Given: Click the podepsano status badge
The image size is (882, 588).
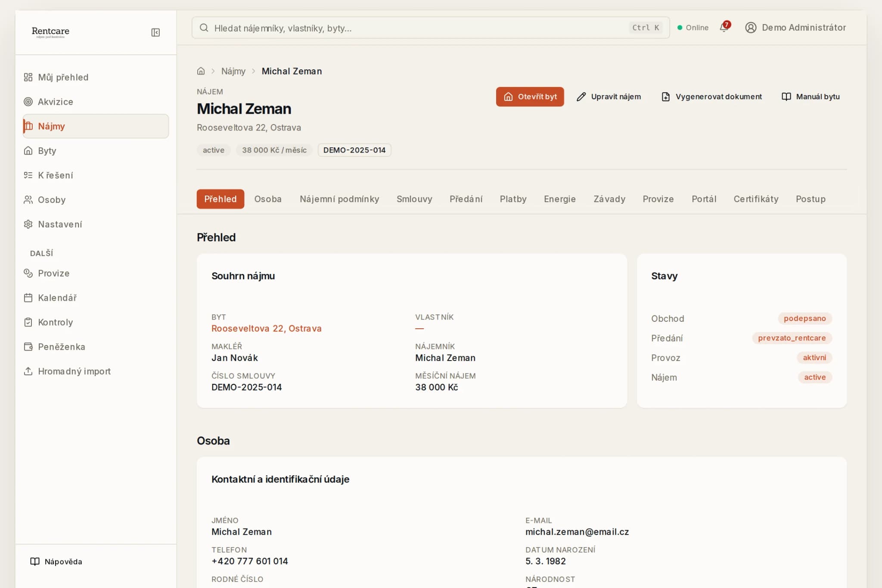Looking at the screenshot, I should (805, 318).
